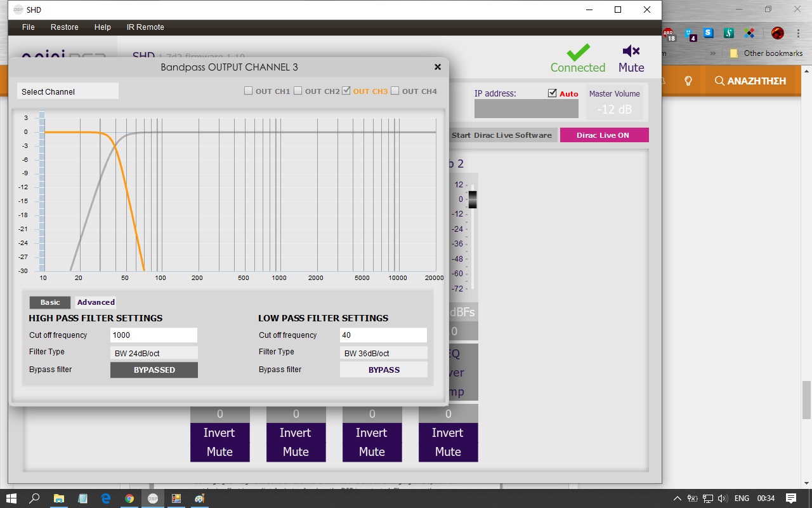Click the low pass cut off frequency field
The image size is (812, 508).
(x=384, y=335)
